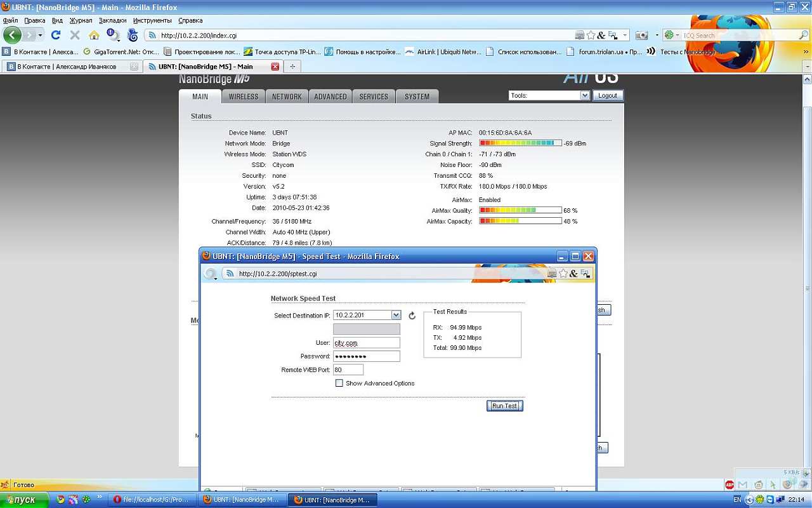Open the VKontakte bookmark in bookmarks bar
Screen dimensions: 812x508
[x=41, y=52]
